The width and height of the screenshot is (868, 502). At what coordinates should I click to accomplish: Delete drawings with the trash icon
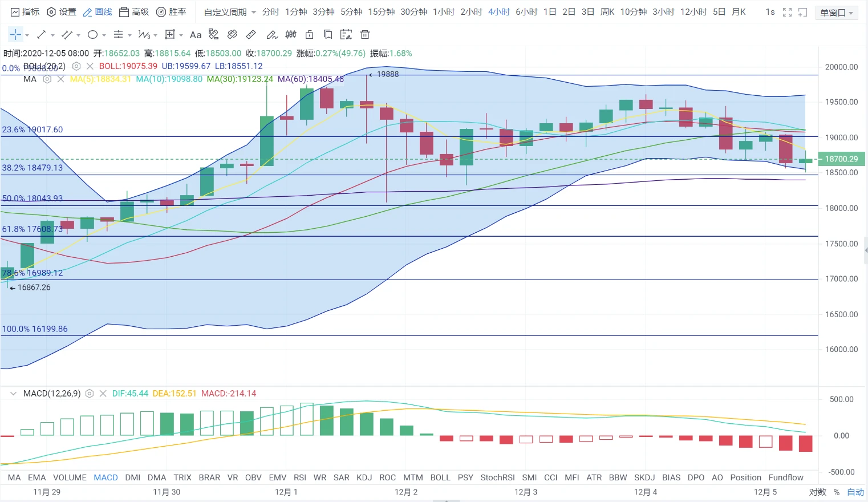pyautogui.click(x=365, y=35)
